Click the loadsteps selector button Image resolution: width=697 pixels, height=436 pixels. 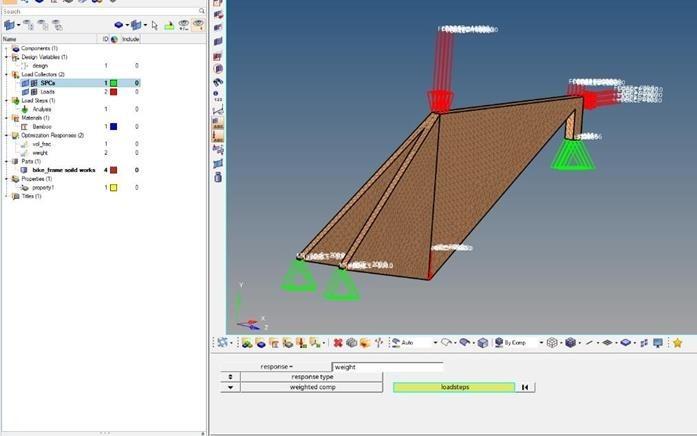click(x=454, y=387)
